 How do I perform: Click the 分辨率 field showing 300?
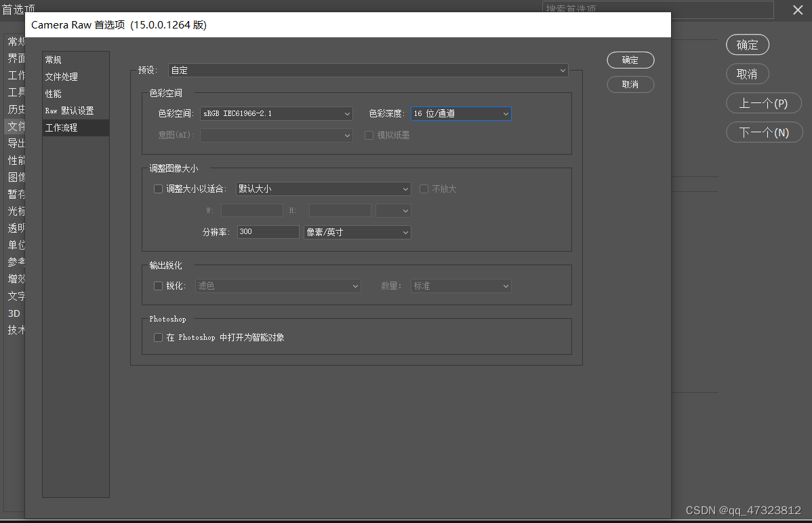click(x=268, y=232)
